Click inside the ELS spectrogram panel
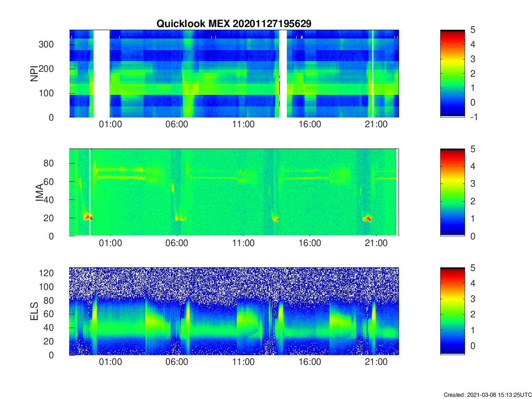This screenshot has height=399, width=532. pyautogui.click(x=234, y=311)
